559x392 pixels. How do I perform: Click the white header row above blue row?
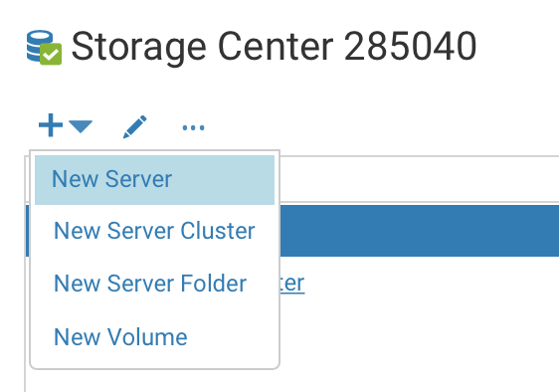pos(420,179)
